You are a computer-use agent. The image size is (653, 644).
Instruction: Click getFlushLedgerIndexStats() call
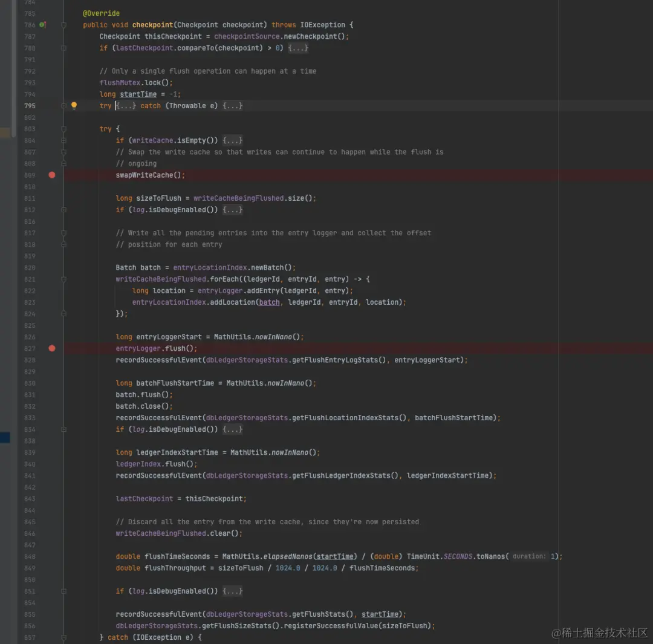click(x=345, y=476)
